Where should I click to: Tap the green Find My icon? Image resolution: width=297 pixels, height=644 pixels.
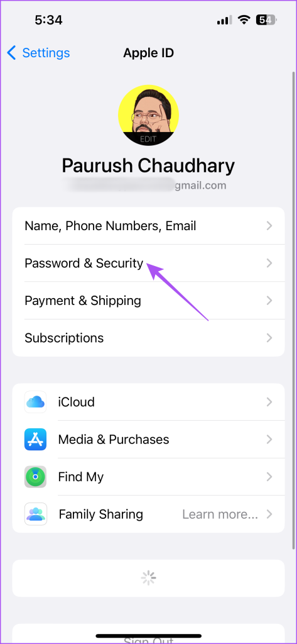35,477
